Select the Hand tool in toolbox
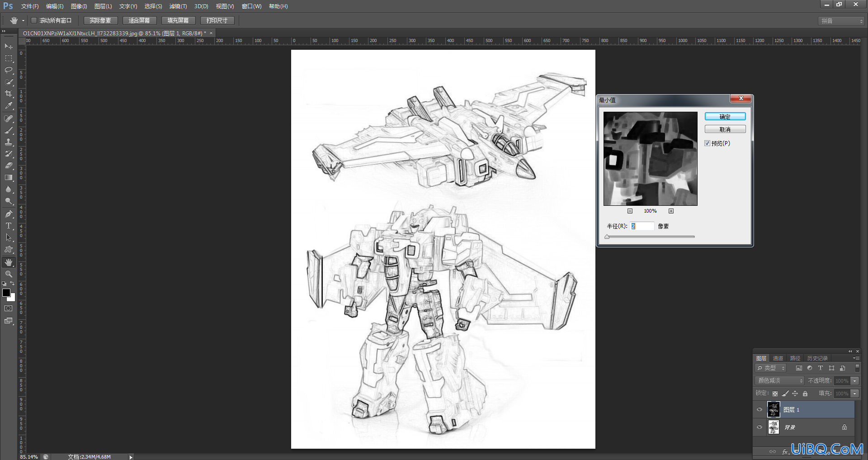868x460 pixels. tap(9, 262)
